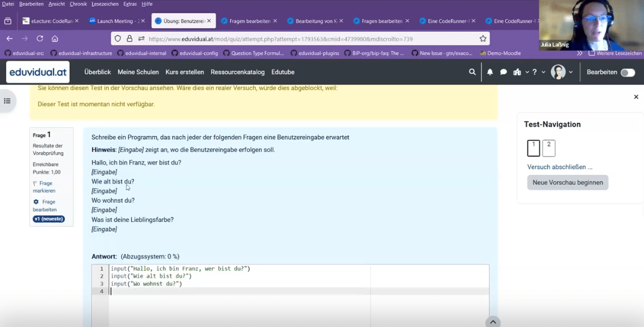The width and height of the screenshot is (644, 327).
Task: Close the Test-Navigation side panel
Action: [636, 97]
